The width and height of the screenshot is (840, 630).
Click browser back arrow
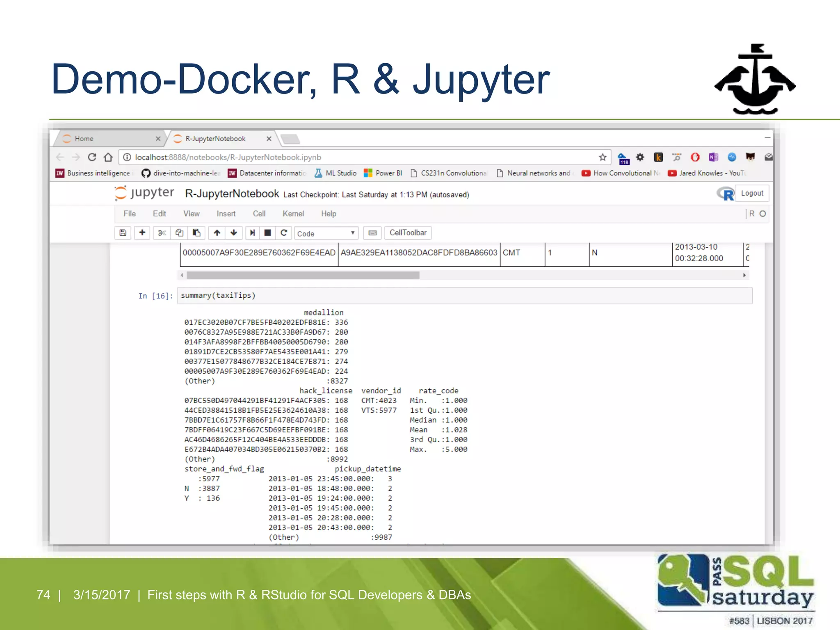[60, 157]
